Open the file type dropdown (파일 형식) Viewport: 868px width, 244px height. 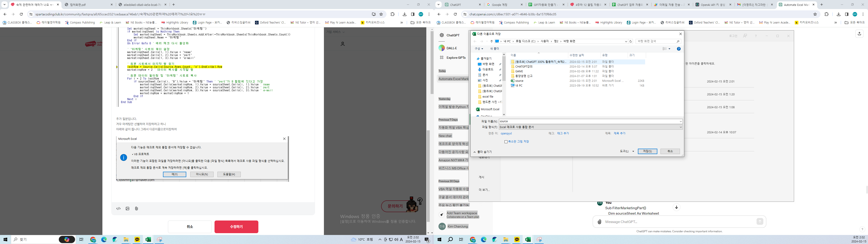tap(591, 127)
